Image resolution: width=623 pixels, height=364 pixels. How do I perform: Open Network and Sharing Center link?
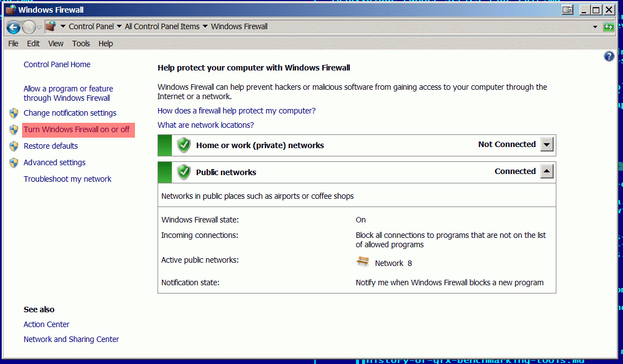(71, 339)
